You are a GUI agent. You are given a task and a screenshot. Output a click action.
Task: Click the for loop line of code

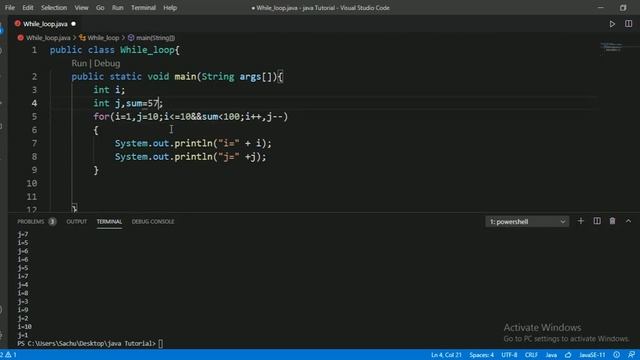coord(191,117)
